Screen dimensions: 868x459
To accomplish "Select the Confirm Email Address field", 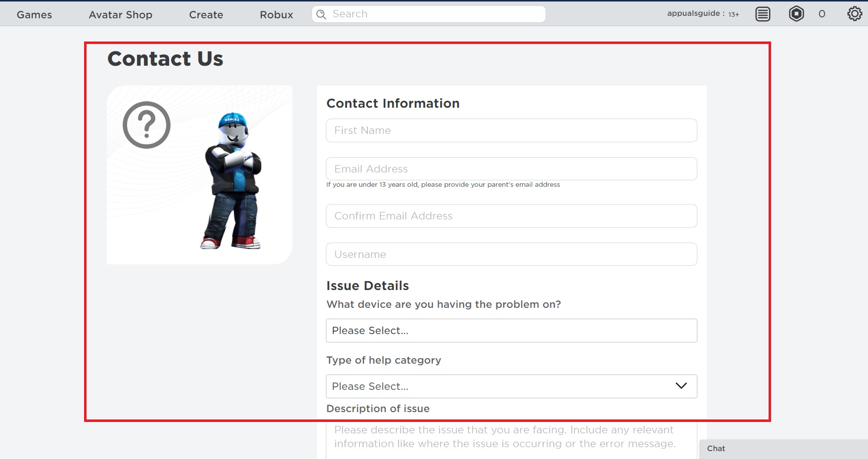I will 511,216.
